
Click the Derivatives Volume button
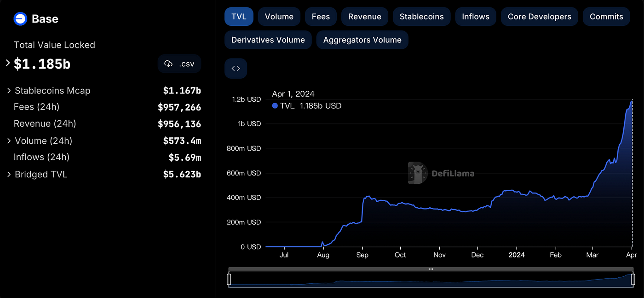[268, 40]
